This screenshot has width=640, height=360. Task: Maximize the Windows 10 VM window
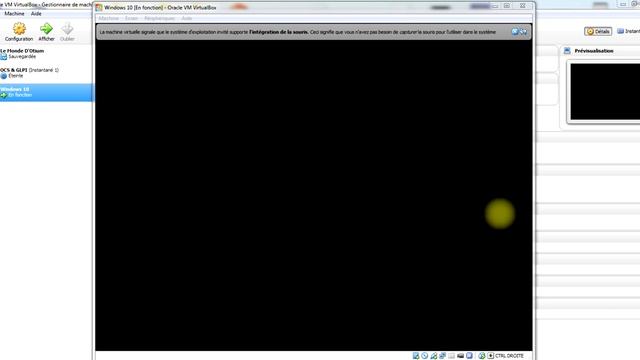[x=507, y=6]
